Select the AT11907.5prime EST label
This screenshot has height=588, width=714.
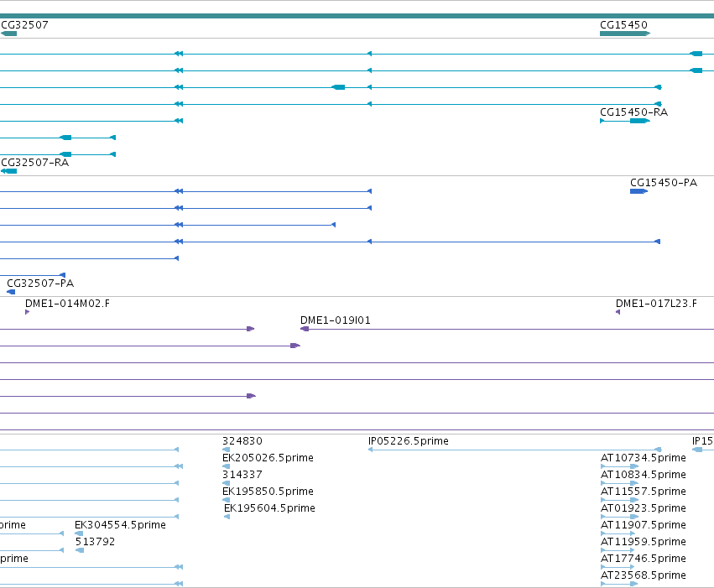point(644,525)
